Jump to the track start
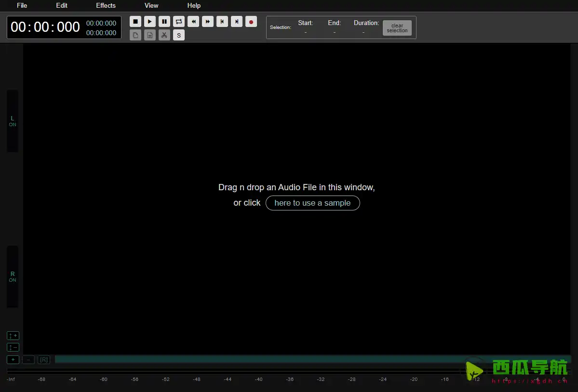578x392 pixels. pos(222,22)
